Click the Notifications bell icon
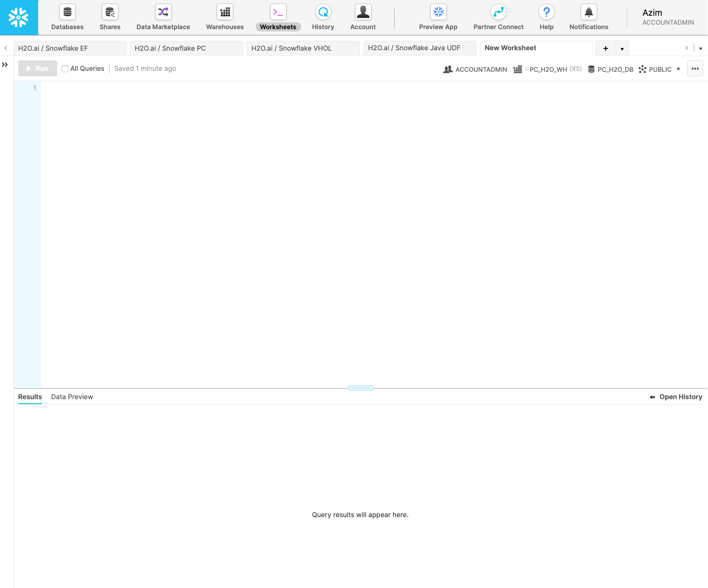 (x=589, y=13)
